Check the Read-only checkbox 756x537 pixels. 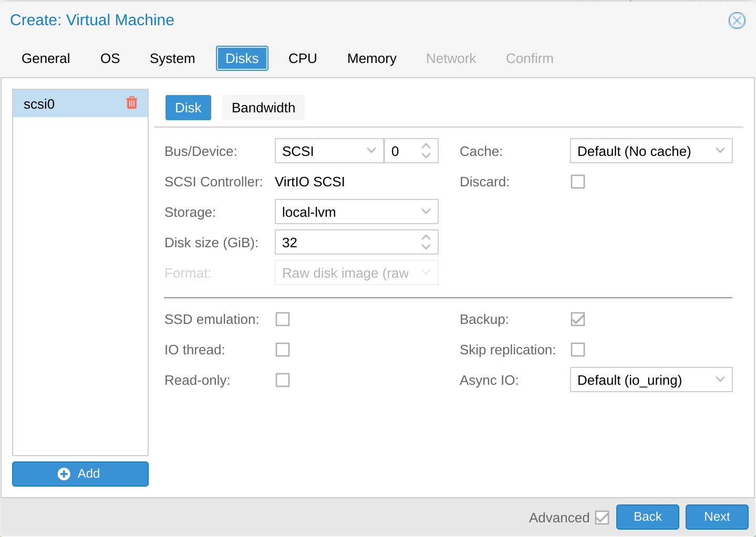pos(283,380)
